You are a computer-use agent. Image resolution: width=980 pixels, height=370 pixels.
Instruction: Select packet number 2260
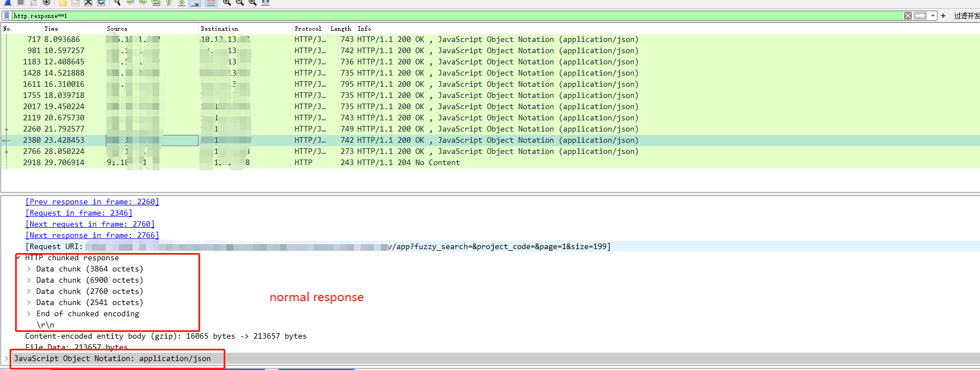tap(490, 129)
